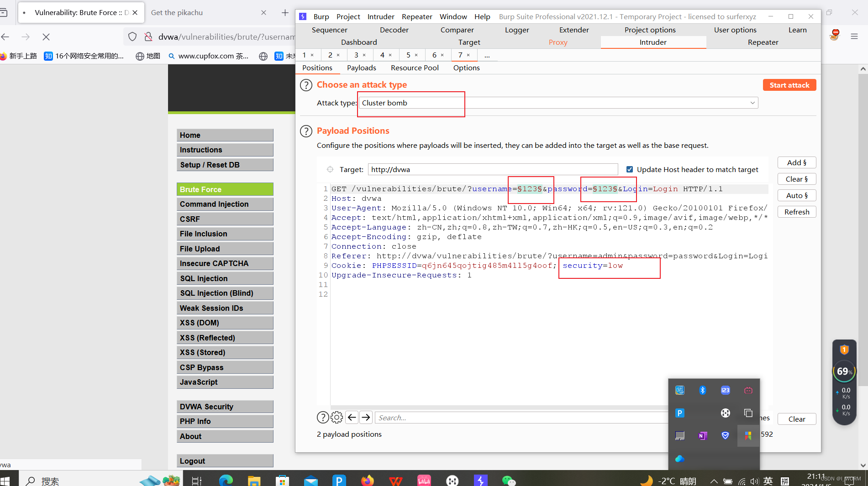Launch Microsoft Edge from the taskbar
This screenshot has width=868, height=486.
[226, 481]
